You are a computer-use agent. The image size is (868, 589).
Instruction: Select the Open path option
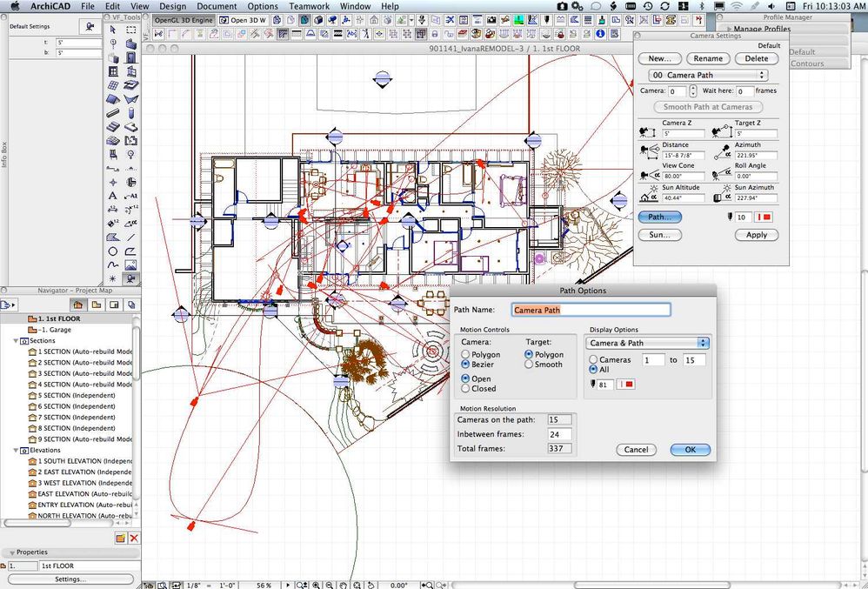point(465,378)
